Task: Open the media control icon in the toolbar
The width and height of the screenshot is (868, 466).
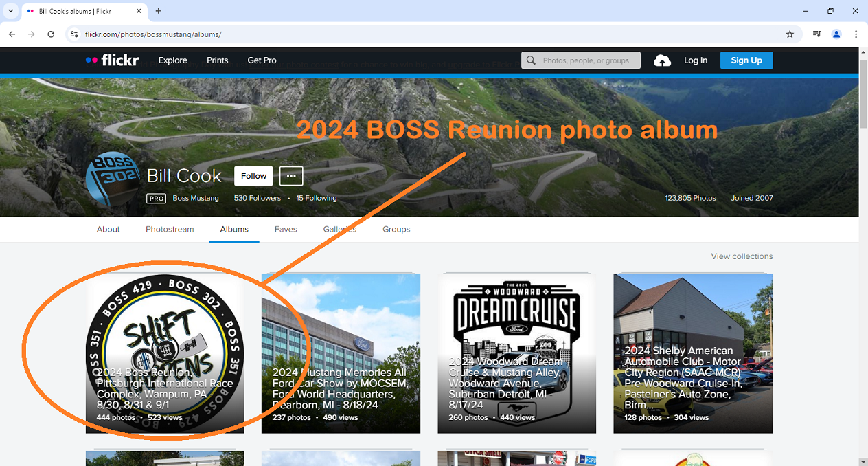Action: tap(816, 34)
